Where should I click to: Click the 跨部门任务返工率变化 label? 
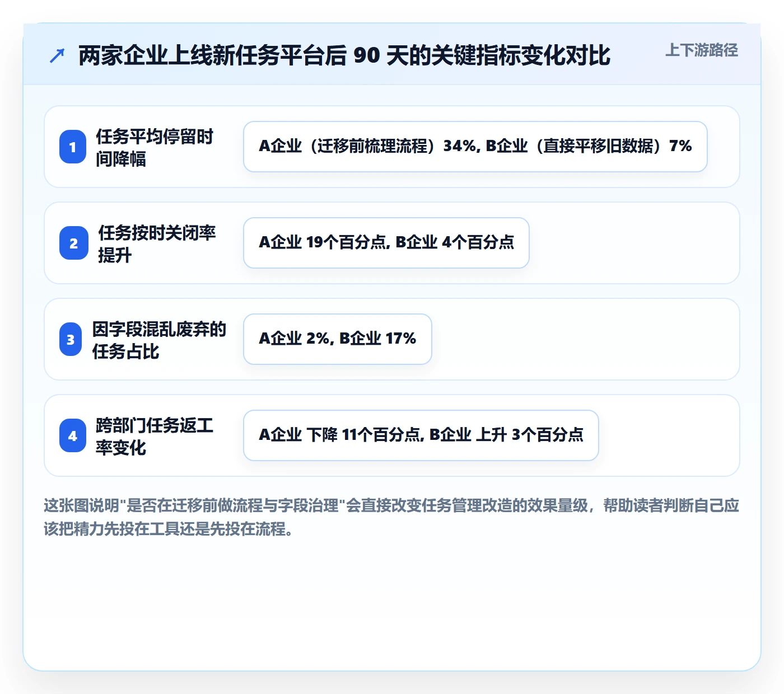coord(155,436)
